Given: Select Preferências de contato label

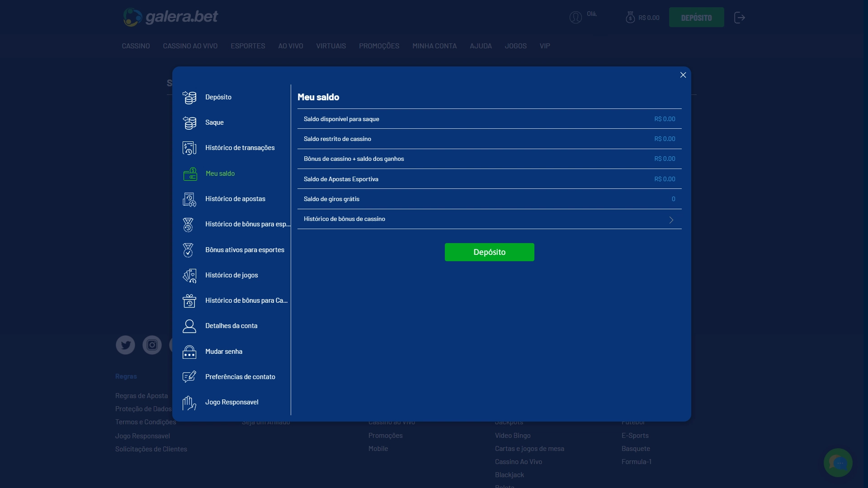Looking at the screenshot, I should click(240, 377).
